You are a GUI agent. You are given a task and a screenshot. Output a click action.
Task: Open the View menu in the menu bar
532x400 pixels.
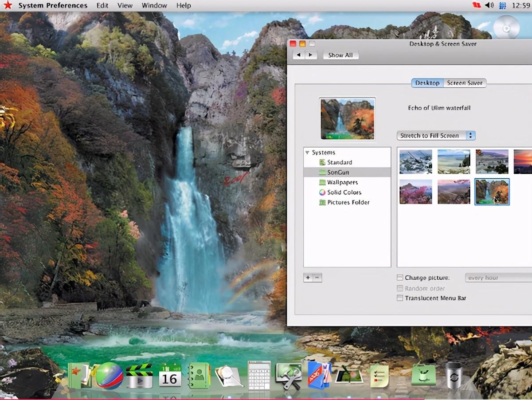[x=125, y=5]
